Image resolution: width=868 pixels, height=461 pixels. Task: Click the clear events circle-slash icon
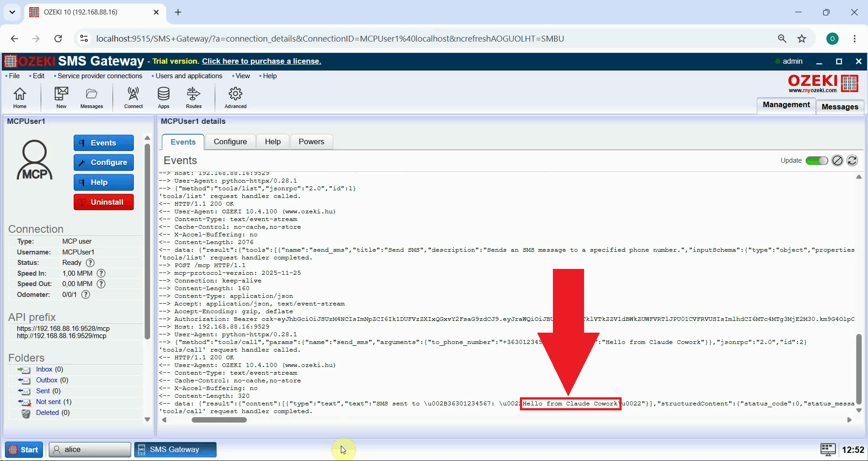coord(837,160)
